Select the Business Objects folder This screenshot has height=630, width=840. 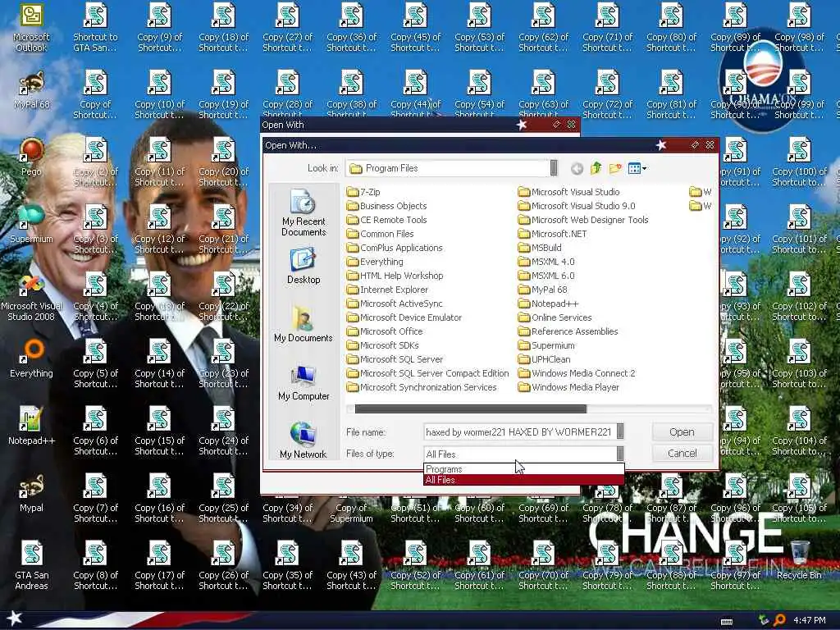(x=387, y=206)
